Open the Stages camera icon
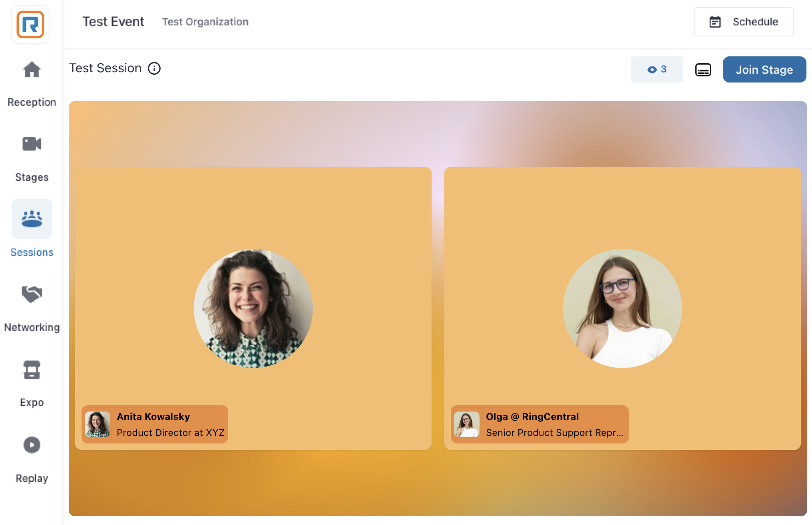Screen dimensions: 812x525 tap(32, 144)
